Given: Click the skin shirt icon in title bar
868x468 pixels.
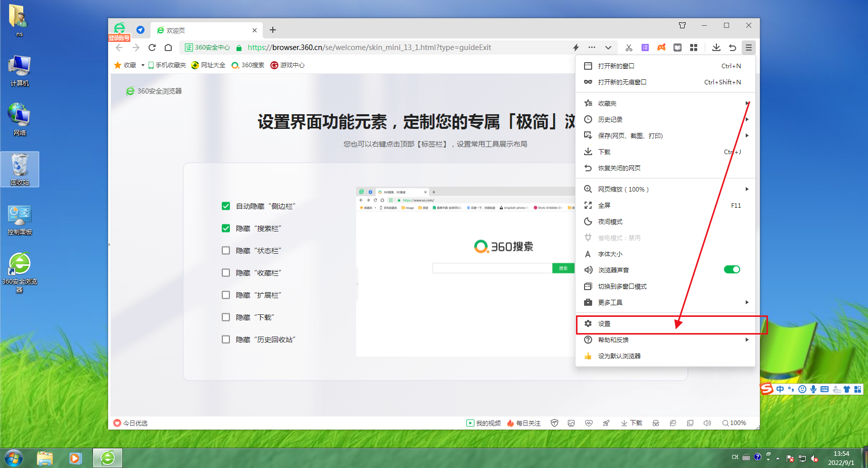Looking at the screenshot, I should pyautogui.click(x=683, y=25).
